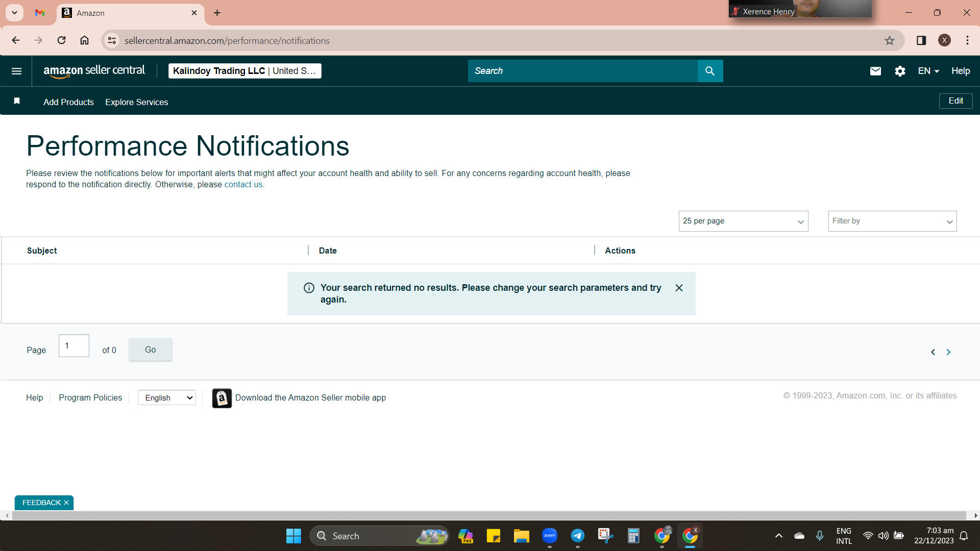The width and height of the screenshot is (980, 551).
Task: Reload the page
Action: (x=61, y=40)
